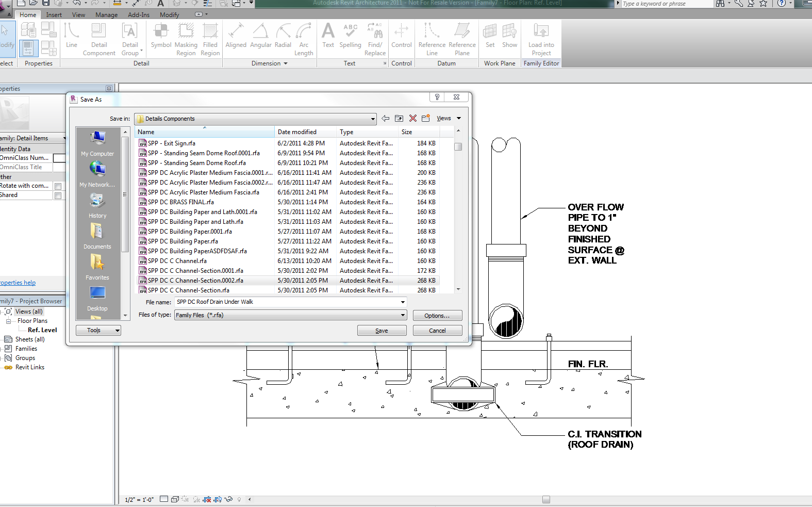
Task: Activate the Masking Region tool
Action: tap(186, 39)
